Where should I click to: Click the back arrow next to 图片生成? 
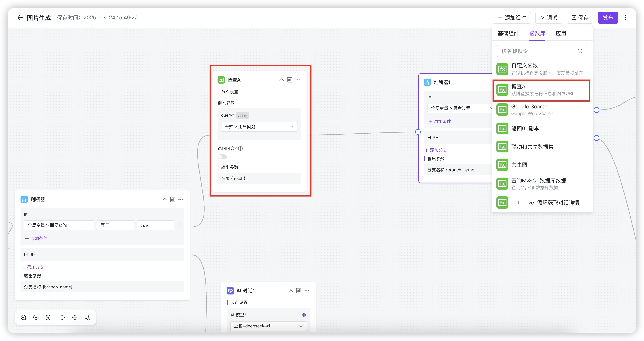click(x=20, y=18)
